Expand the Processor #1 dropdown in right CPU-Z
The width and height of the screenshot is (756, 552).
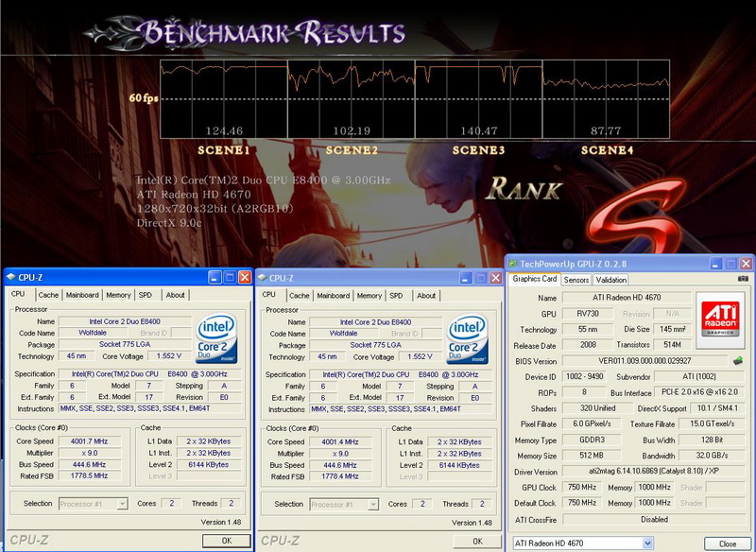tap(373, 505)
